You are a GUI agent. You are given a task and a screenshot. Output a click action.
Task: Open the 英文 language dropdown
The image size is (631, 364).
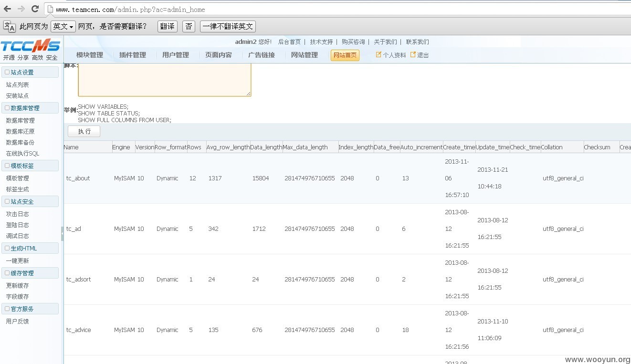pyautogui.click(x=63, y=26)
